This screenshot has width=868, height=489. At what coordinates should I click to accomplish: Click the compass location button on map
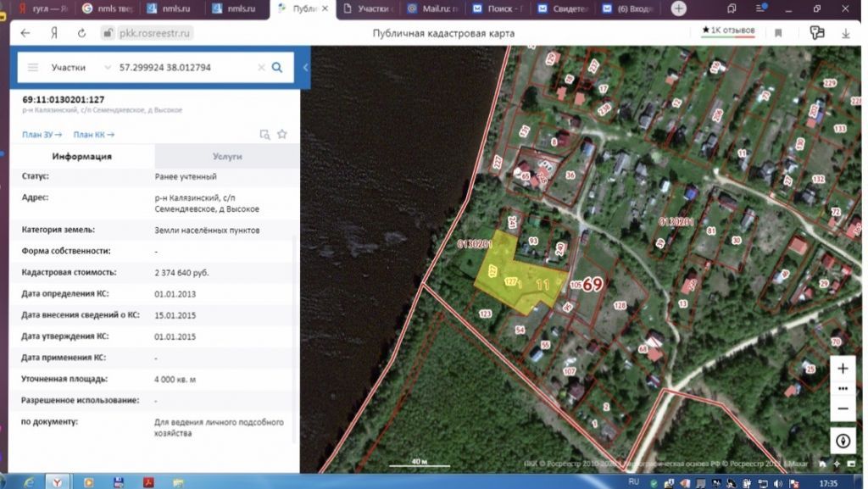click(843, 441)
